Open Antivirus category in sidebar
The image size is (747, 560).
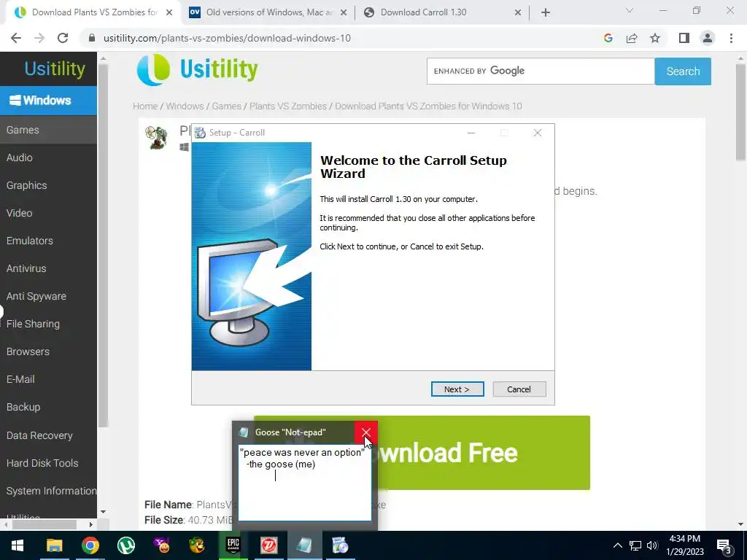coord(48,268)
